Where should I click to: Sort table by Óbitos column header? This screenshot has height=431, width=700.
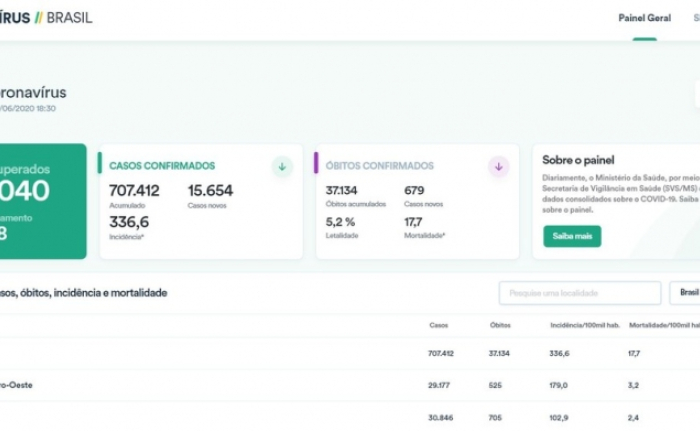pyautogui.click(x=500, y=325)
